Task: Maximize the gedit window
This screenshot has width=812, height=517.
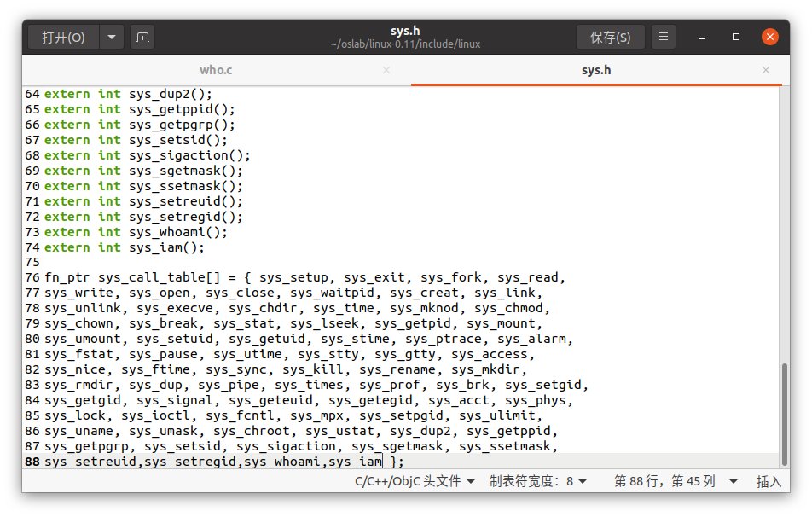Action: click(736, 37)
